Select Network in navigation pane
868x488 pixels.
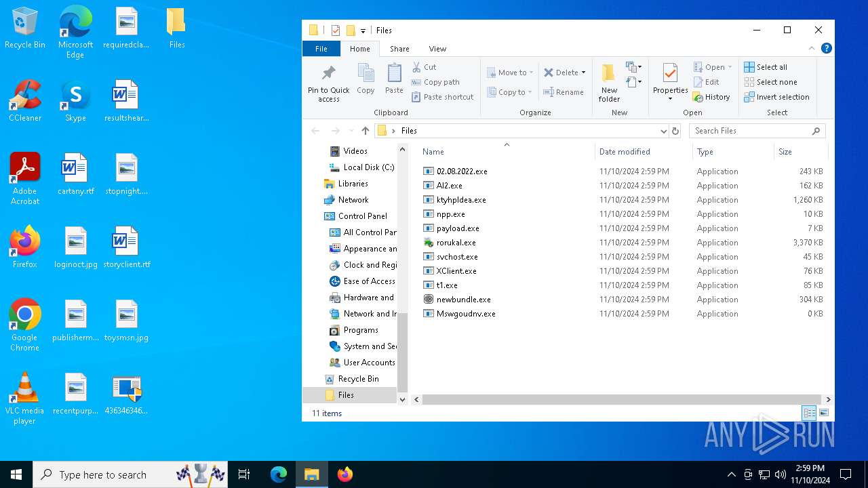347,200
